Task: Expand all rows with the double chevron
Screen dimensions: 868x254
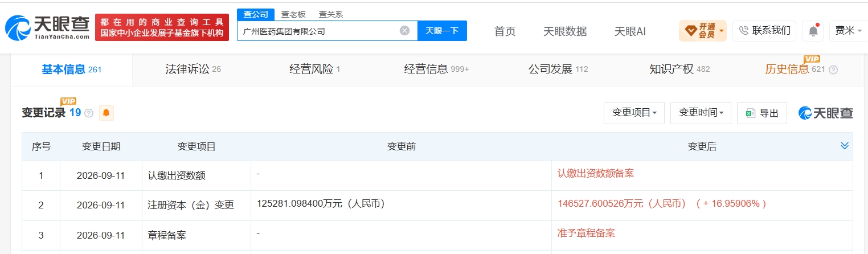Action: click(x=845, y=146)
